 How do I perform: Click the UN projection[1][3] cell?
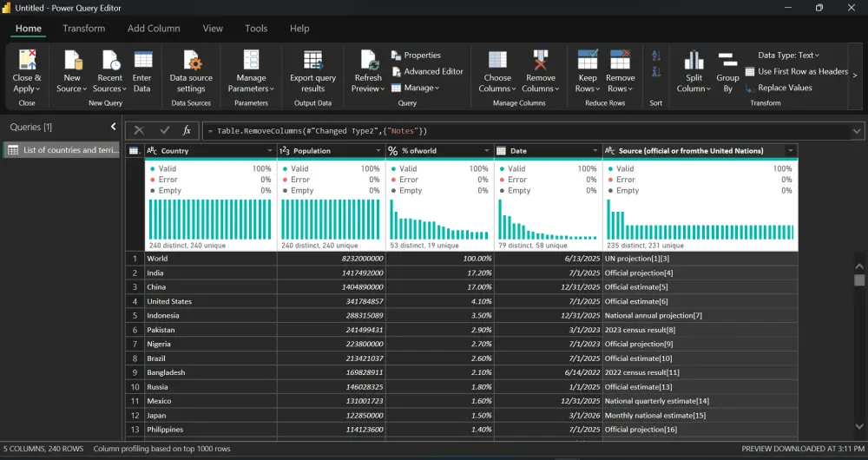pos(700,259)
